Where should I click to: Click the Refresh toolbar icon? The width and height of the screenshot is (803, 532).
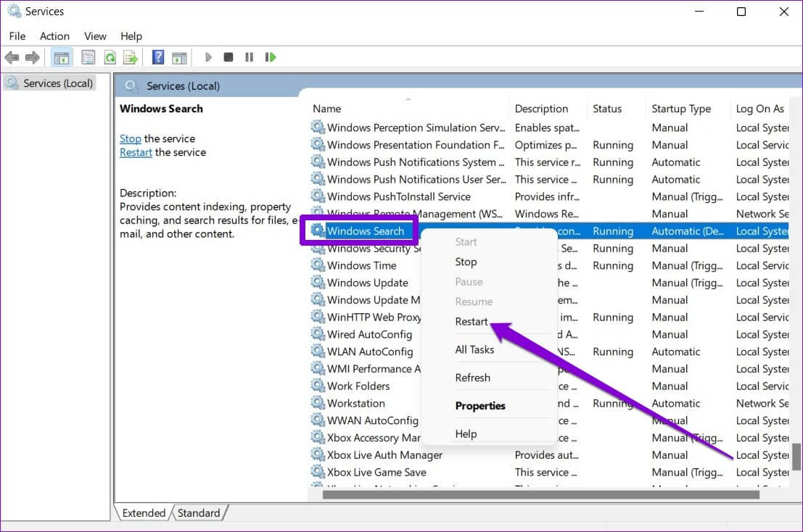pos(110,57)
